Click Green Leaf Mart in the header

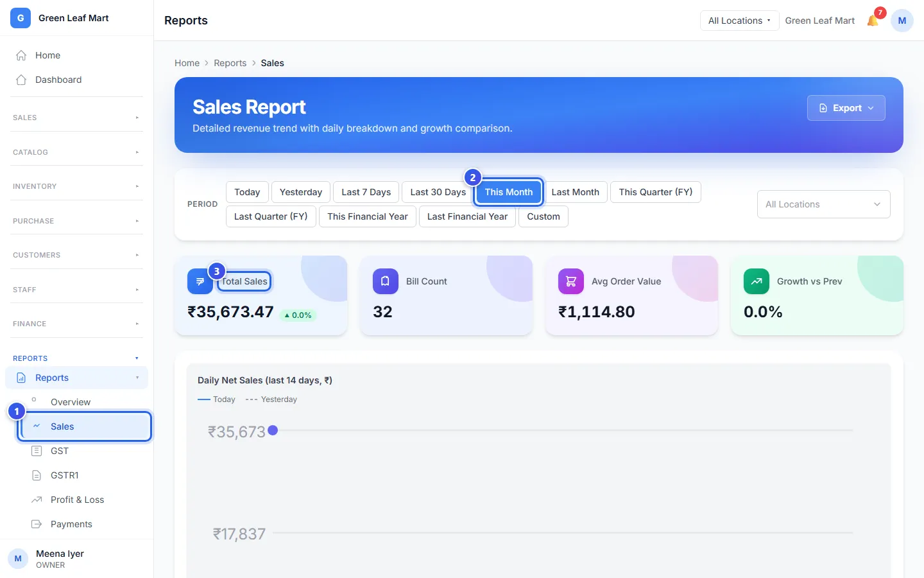[x=819, y=21]
